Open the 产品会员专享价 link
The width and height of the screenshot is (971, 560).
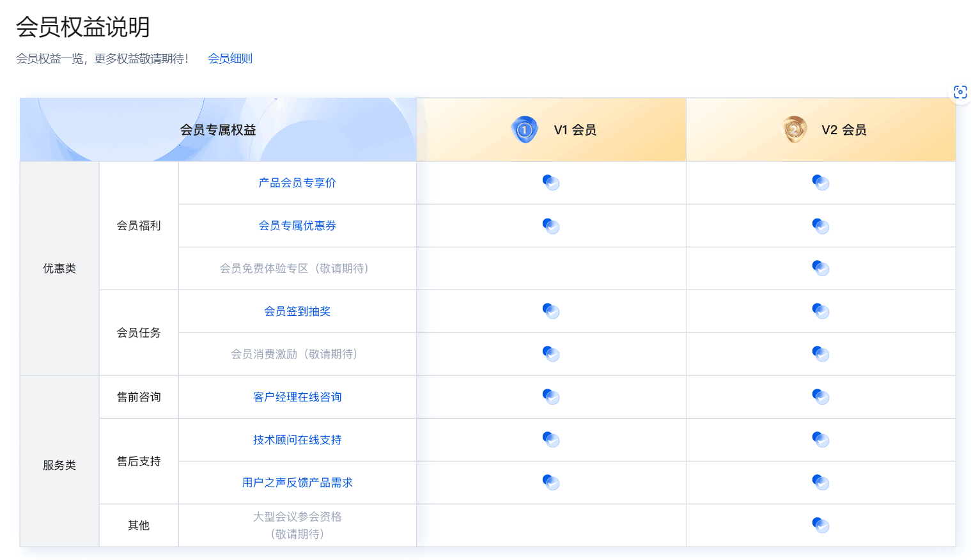tap(297, 183)
